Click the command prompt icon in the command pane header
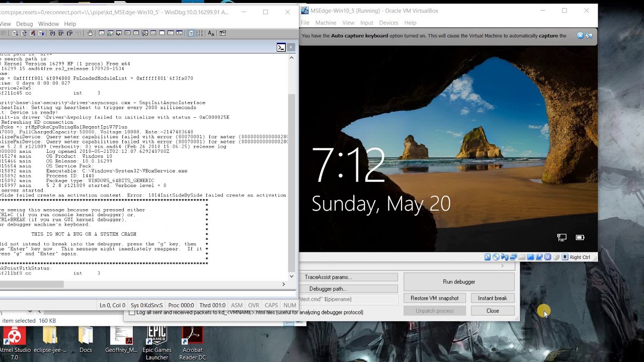This screenshot has height=362, width=644. point(281,47)
